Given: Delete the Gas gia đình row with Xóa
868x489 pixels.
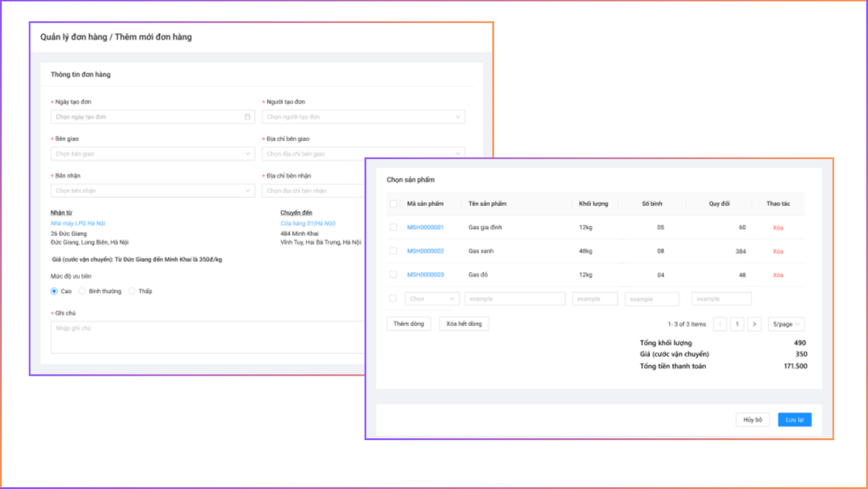Looking at the screenshot, I should (x=778, y=228).
